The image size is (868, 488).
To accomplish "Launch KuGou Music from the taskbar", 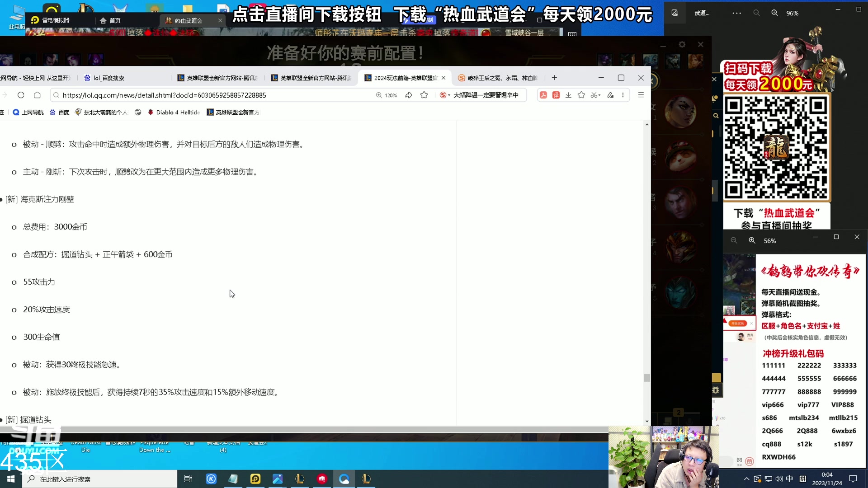I will pyautogui.click(x=211, y=479).
